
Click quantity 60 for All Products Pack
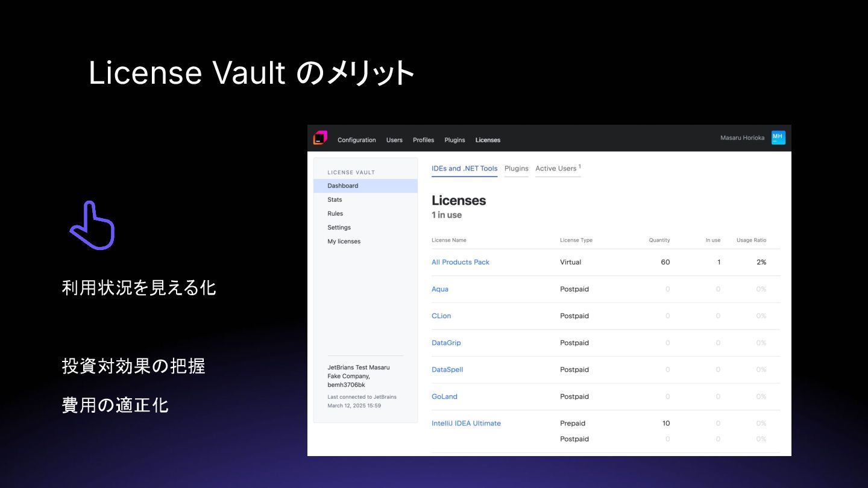pos(665,262)
